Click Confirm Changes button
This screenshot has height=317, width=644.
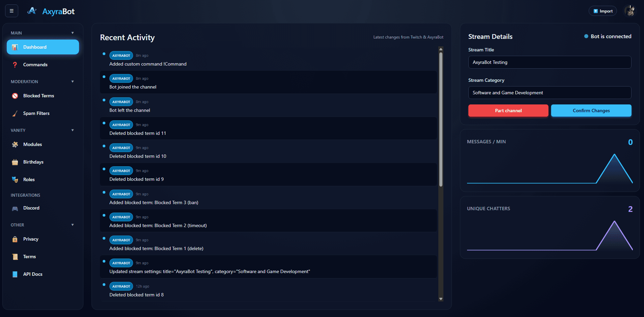[x=591, y=111]
